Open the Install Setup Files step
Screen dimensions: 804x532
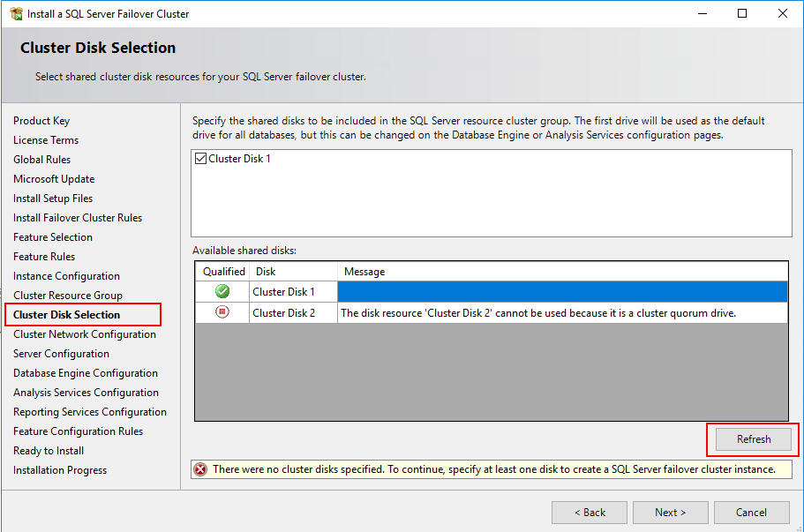(x=53, y=199)
